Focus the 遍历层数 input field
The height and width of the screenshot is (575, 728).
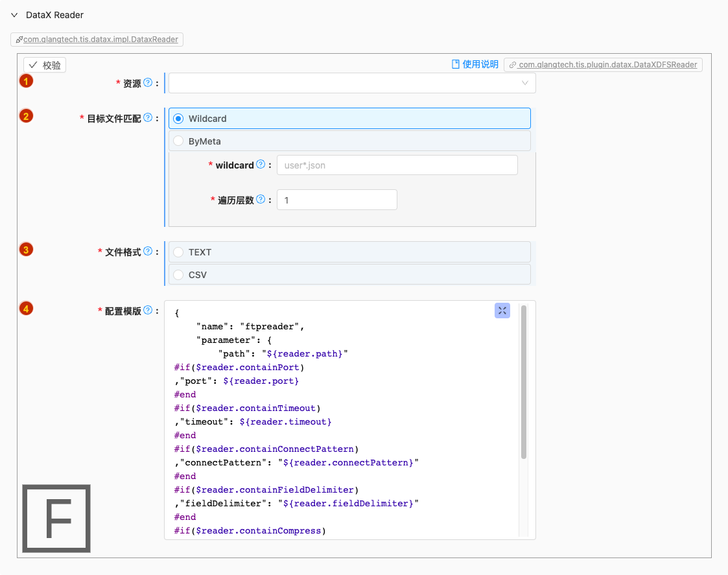pyautogui.click(x=336, y=200)
